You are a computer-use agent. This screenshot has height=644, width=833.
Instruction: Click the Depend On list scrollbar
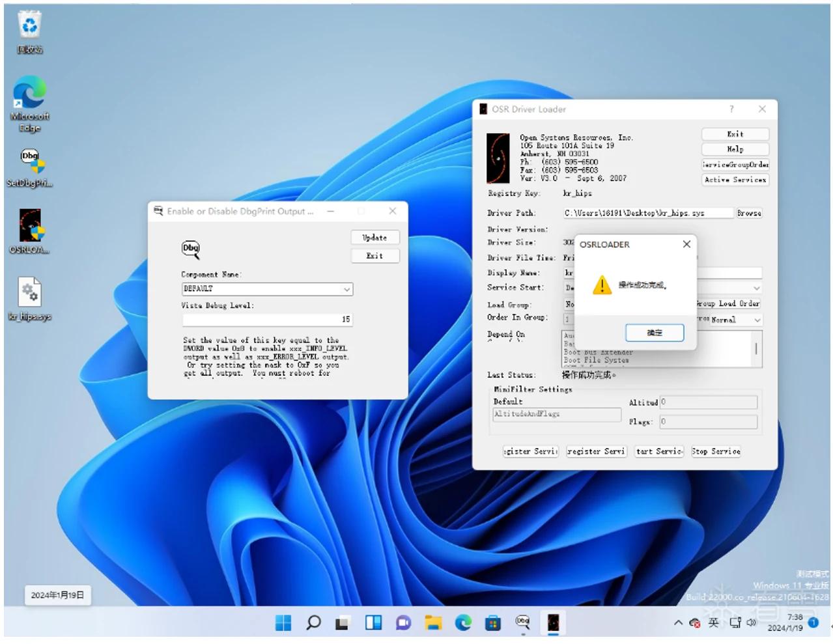(x=756, y=348)
